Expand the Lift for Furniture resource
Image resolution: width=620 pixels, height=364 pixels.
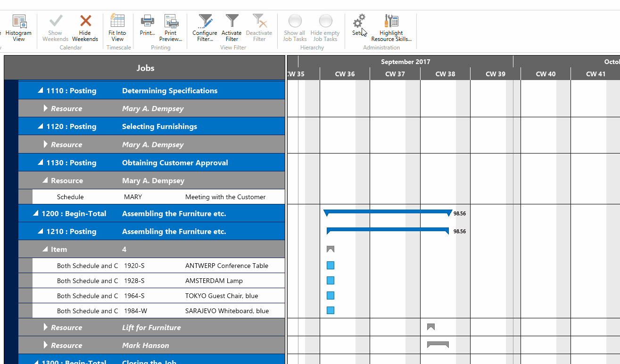click(46, 327)
